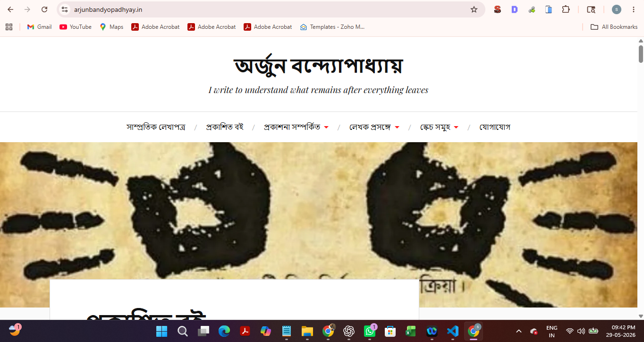Open the Windows Start menu
The height and width of the screenshot is (342, 644).
pyautogui.click(x=162, y=331)
